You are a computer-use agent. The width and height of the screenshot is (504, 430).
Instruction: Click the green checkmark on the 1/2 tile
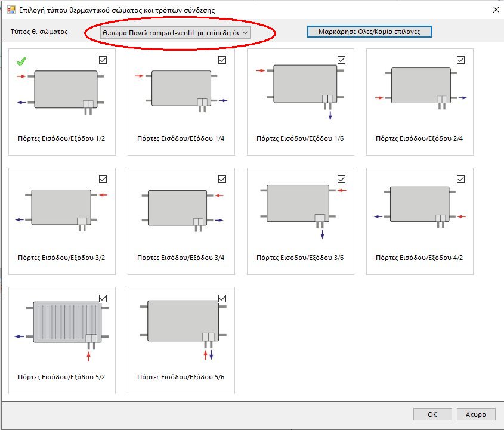pyautogui.click(x=21, y=60)
